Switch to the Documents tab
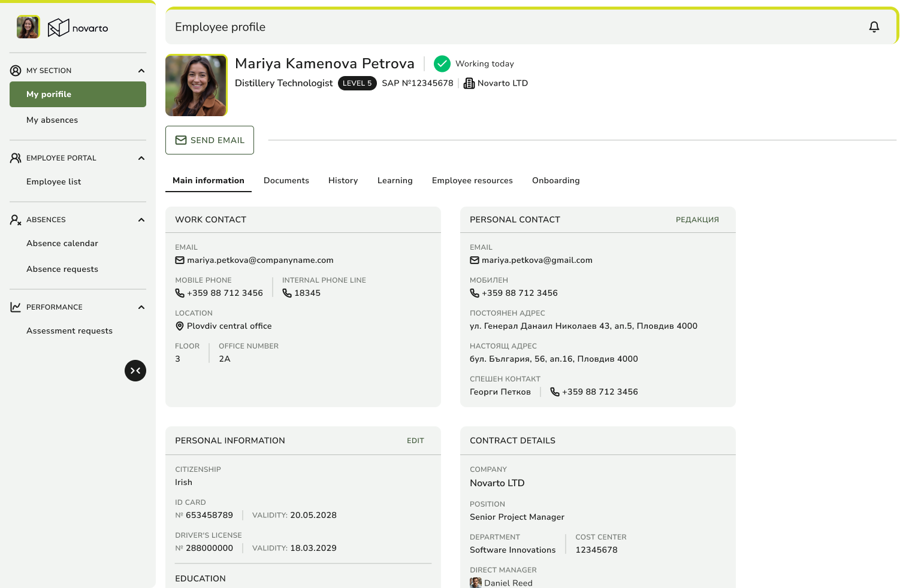Viewport: 906px width, 588px height. tap(286, 181)
